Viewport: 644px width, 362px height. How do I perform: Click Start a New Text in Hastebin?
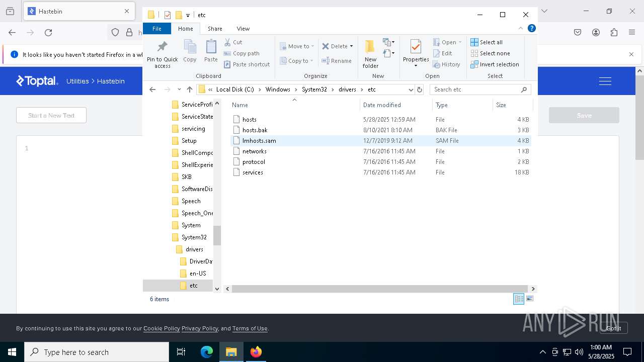[x=51, y=115]
